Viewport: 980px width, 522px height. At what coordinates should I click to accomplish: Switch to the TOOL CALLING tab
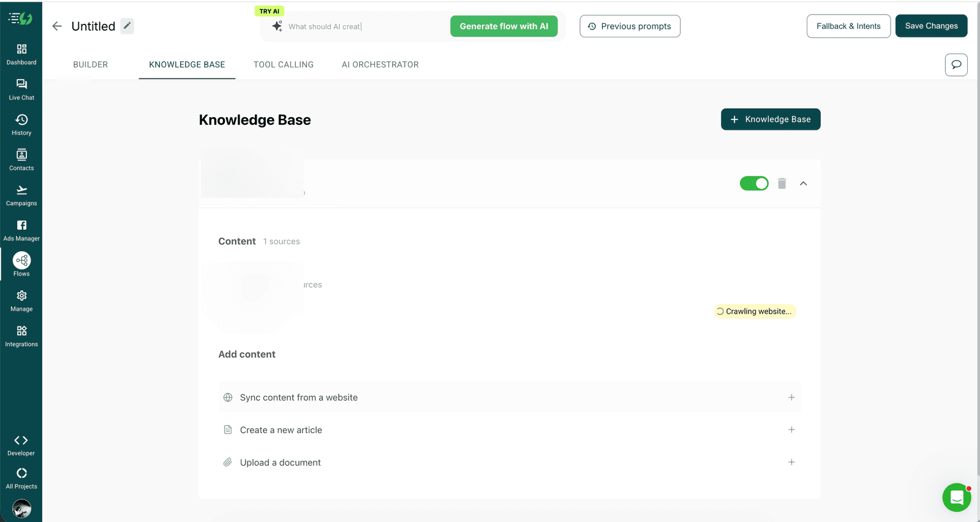(x=284, y=64)
